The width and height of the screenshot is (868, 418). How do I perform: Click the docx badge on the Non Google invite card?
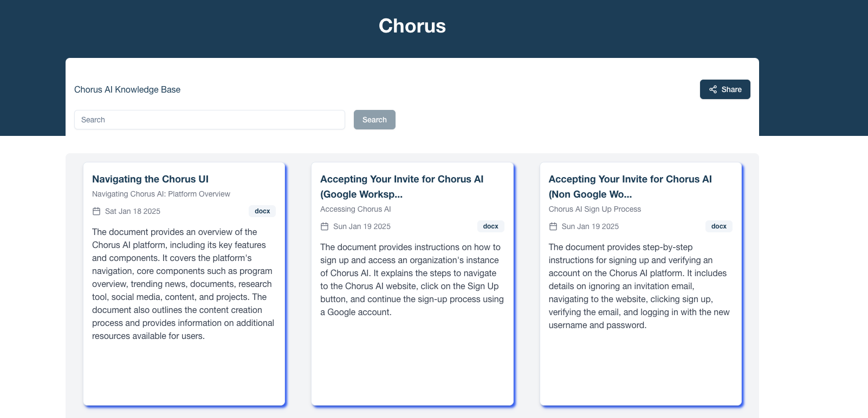(x=718, y=226)
